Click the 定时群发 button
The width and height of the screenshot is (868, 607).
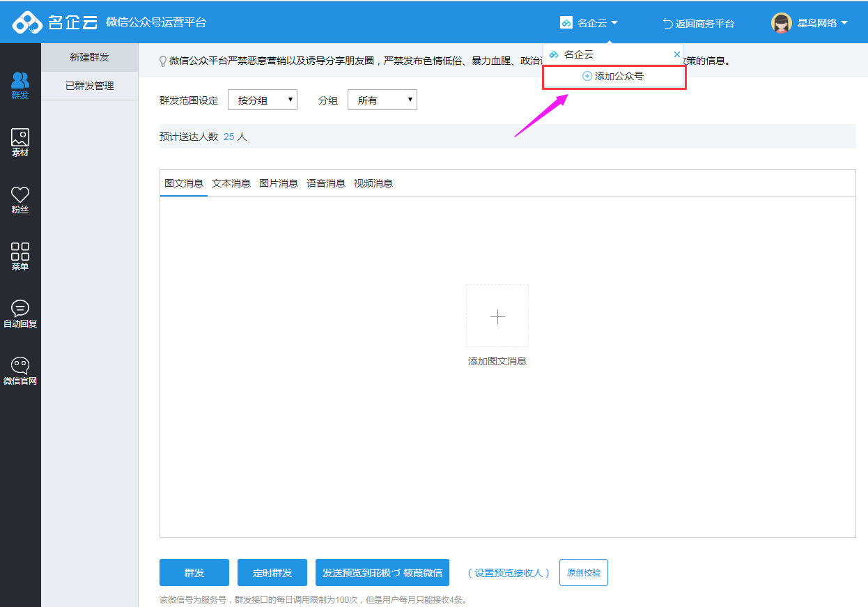tap(272, 573)
